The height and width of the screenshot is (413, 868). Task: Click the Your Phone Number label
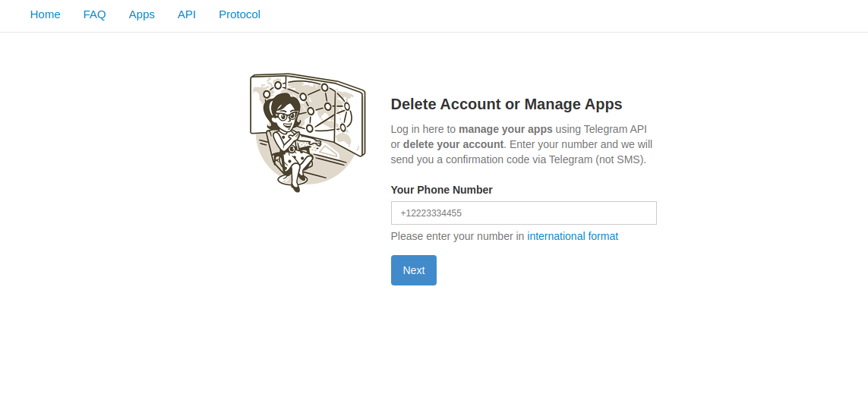[x=442, y=190]
